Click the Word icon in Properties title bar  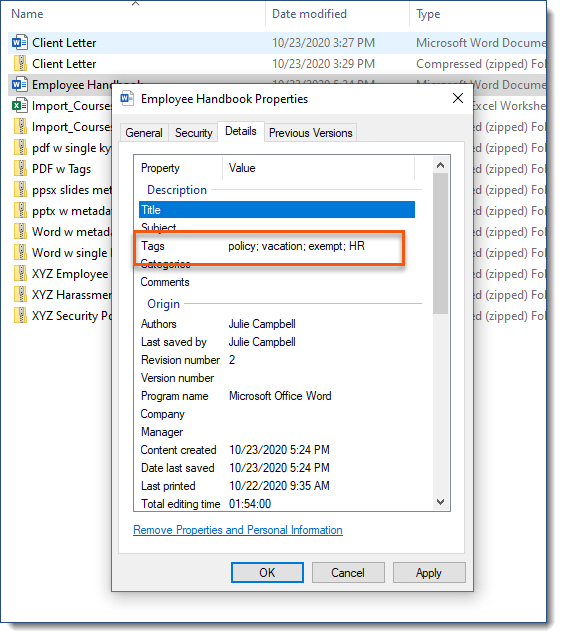(x=127, y=98)
